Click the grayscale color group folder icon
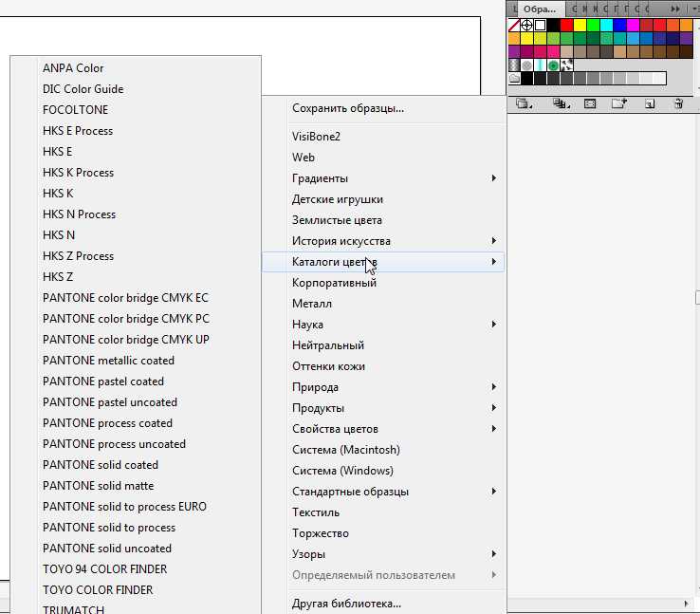The width and height of the screenshot is (700, 614). click(514, 79)
